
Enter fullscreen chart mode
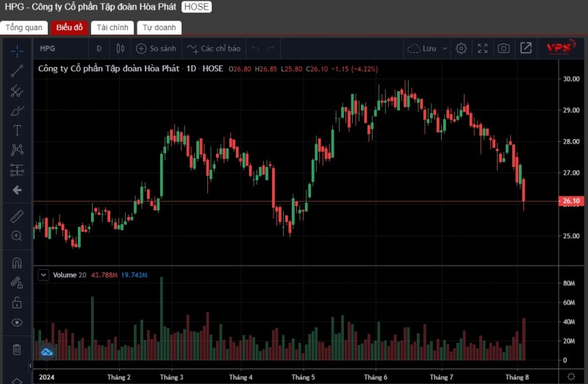point(483,49)
